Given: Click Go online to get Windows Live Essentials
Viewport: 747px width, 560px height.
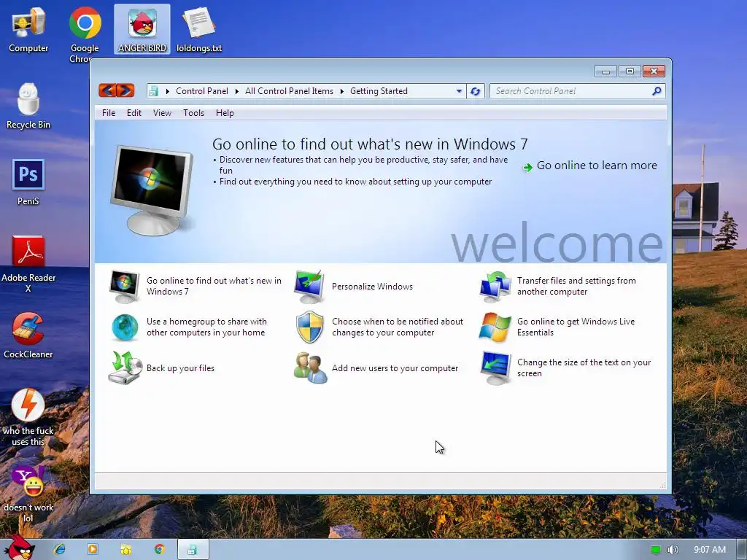Looking at the screenshot, I should point(576,327).
